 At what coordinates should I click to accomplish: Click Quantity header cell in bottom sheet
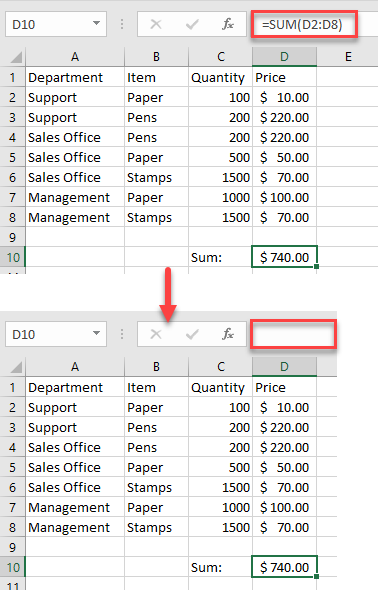coord(220,387)
